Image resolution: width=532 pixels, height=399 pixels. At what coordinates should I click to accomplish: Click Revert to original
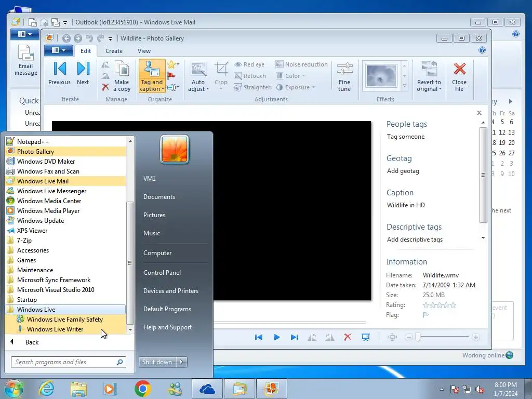(429, 77)
